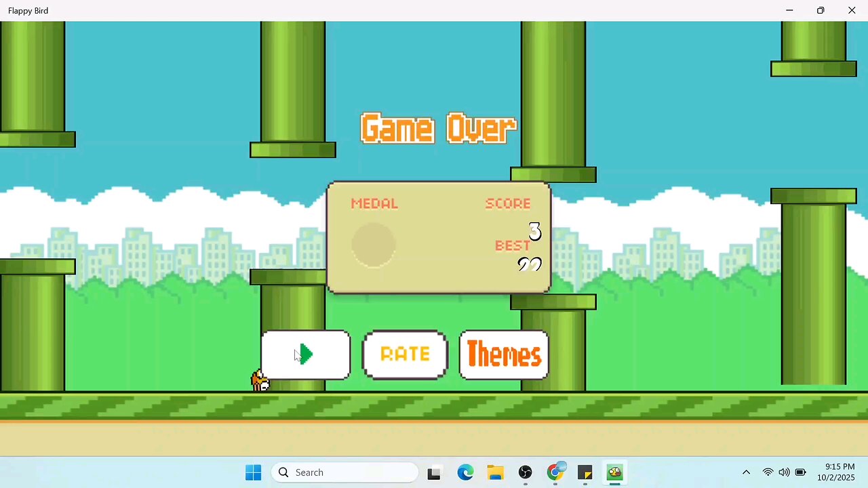The height and width of the screenshot is (488, 868).
Task: Click the BEST label on scoreboard
Action: 513,245
